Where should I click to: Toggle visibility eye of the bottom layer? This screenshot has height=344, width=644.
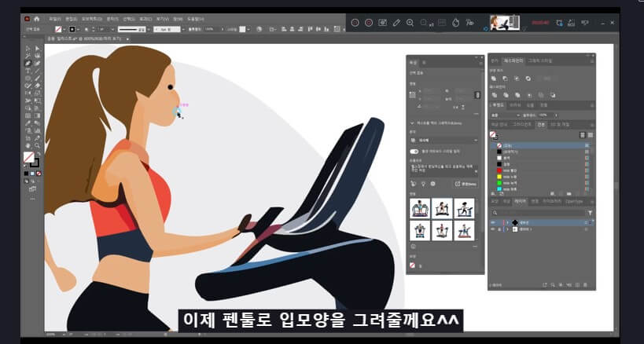pyautogui.click(x=493, y=229)
